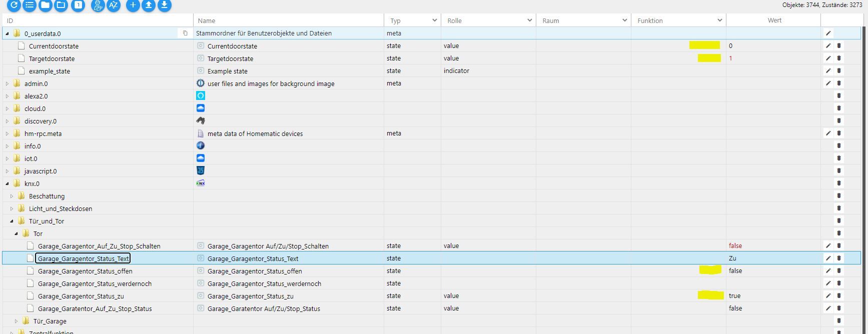Image resolution: width=868 pixels, height=334 pixels.
Task: Upload objects from JSON file
Action: coord(149,5)
